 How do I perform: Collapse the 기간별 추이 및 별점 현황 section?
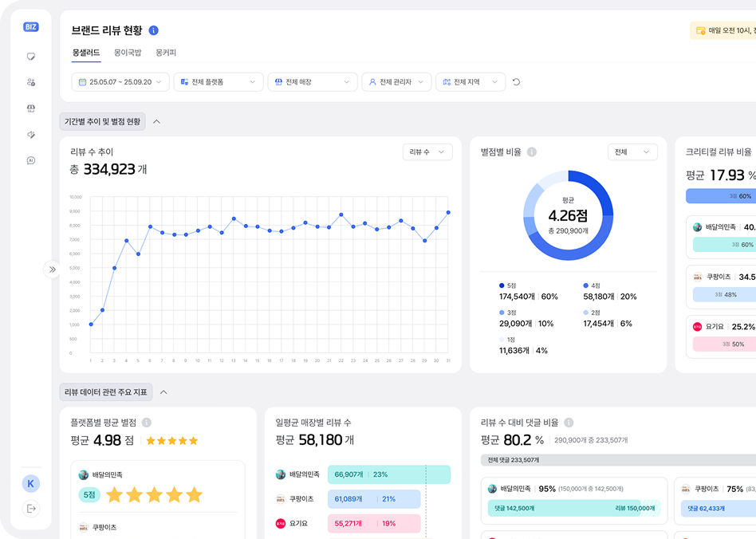point(156,121)
